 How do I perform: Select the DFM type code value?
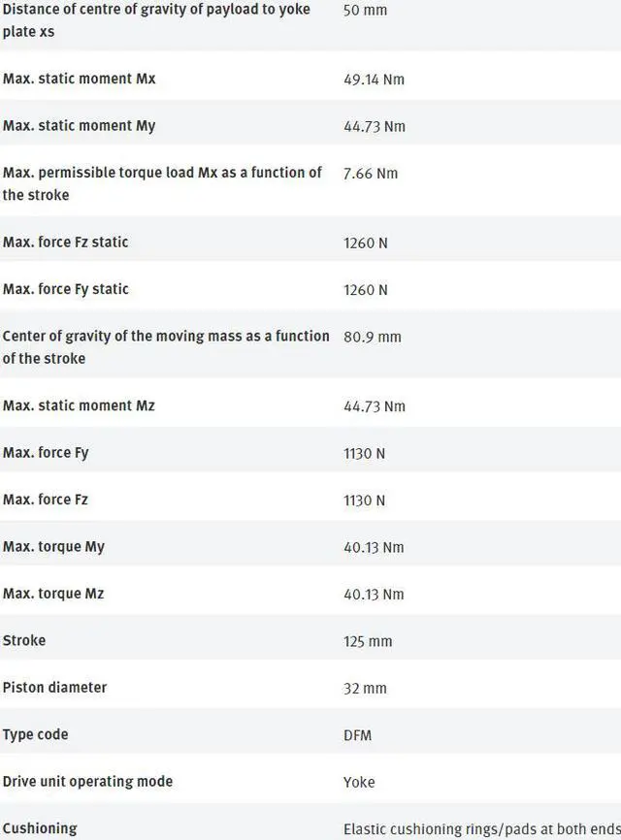point(357,736)
